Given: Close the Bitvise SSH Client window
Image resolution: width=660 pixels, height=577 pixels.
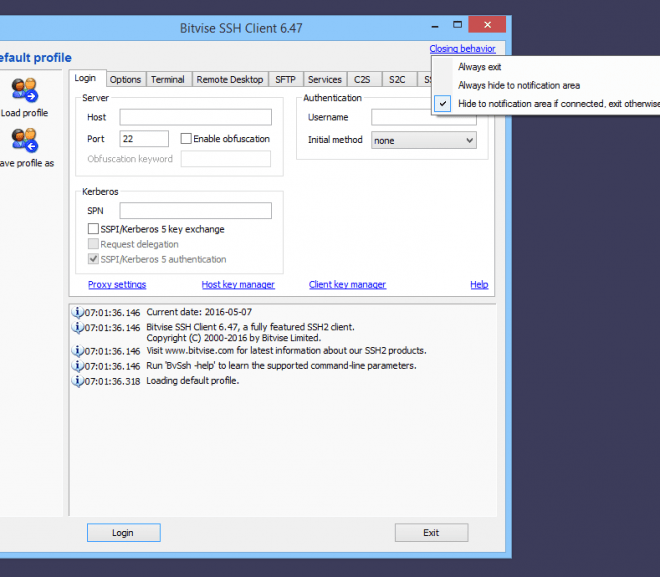Looking at the screenshot, I should (487, 24).
